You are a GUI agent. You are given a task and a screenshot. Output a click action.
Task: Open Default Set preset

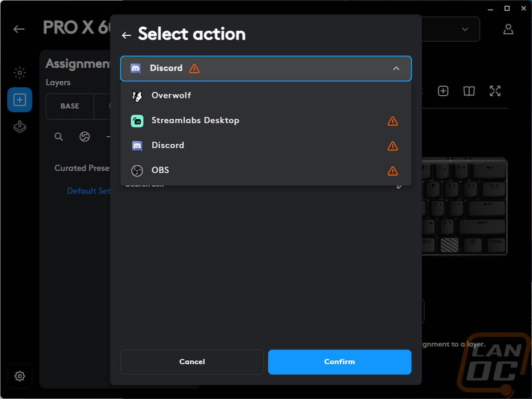[89, 191]
